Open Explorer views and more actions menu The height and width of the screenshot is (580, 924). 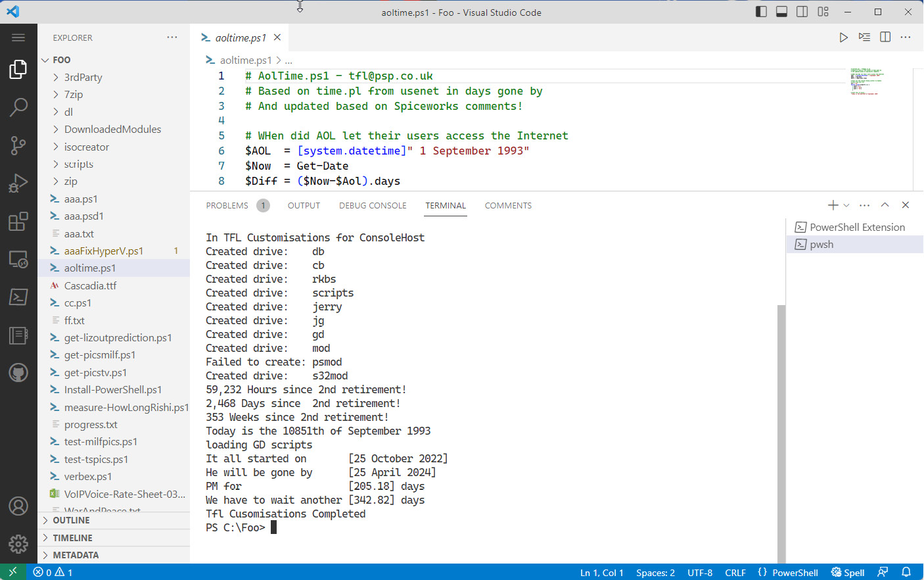coord(172,37)
